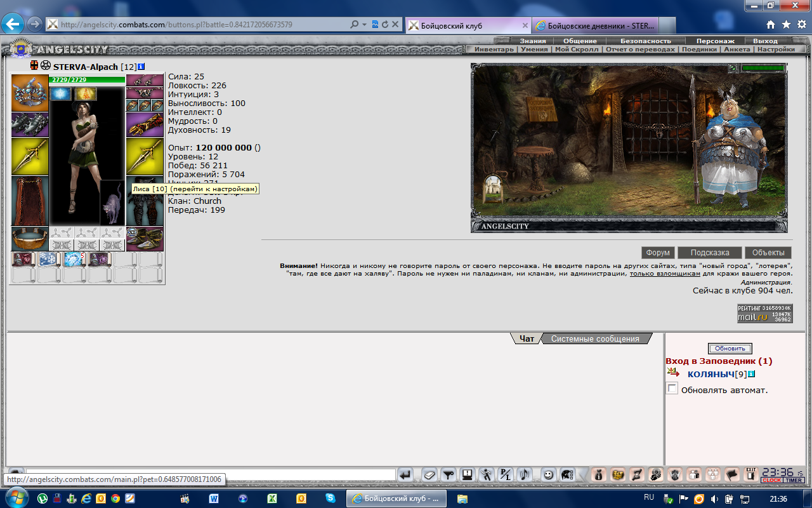Click the crown helmet equipment slot

click(30, 93)
